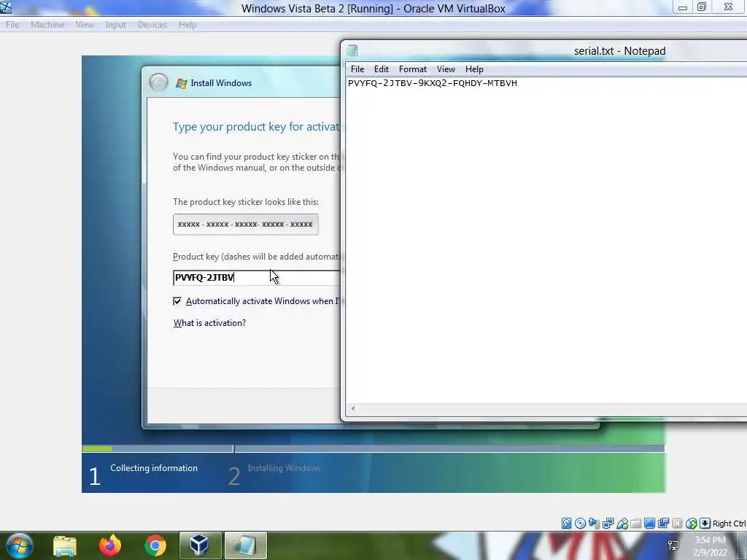Click the sample product key sticker image
747x560 pixels.
tap(246, 225)
